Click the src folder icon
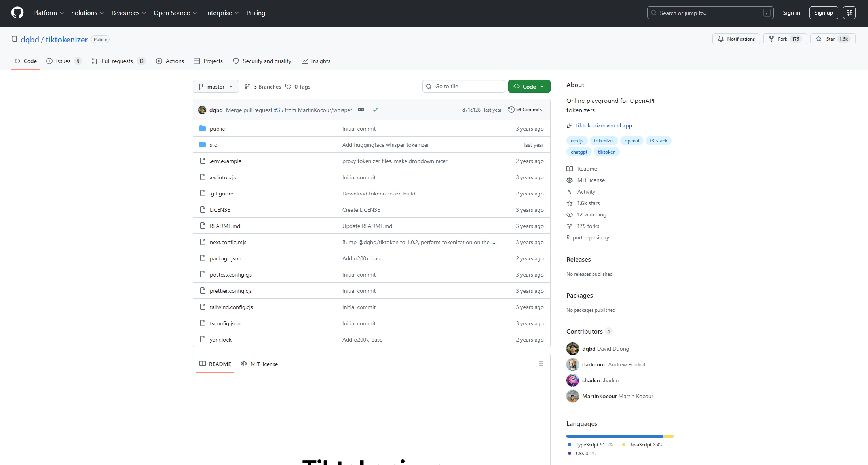This screenshot has height=465, width=868. point(203,144)
